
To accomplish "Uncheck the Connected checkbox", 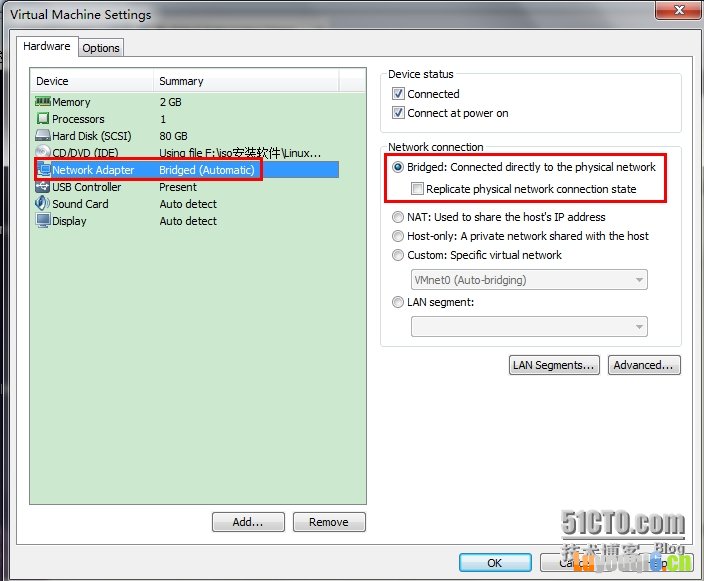I will click(x=398, y=93).
